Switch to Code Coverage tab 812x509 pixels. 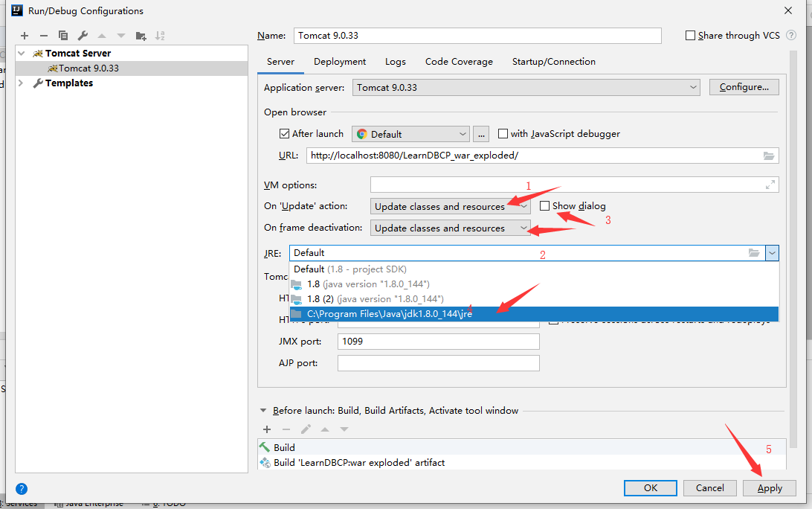459,62
